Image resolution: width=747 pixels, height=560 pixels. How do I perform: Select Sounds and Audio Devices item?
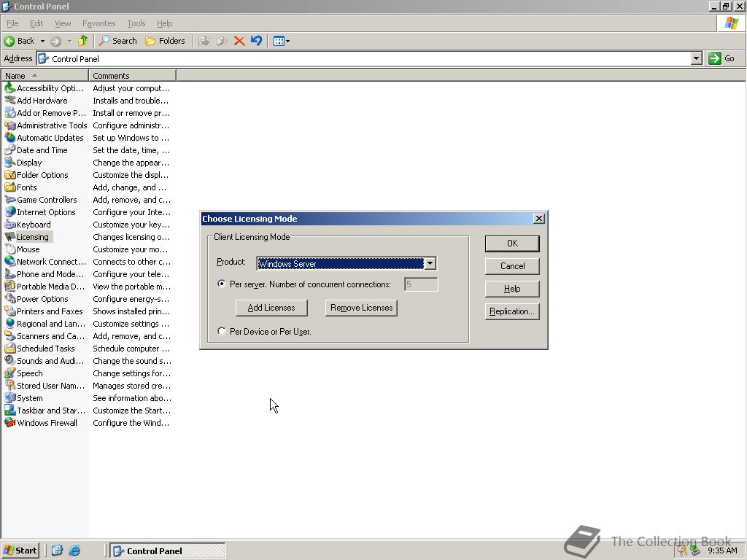[45, 360]
